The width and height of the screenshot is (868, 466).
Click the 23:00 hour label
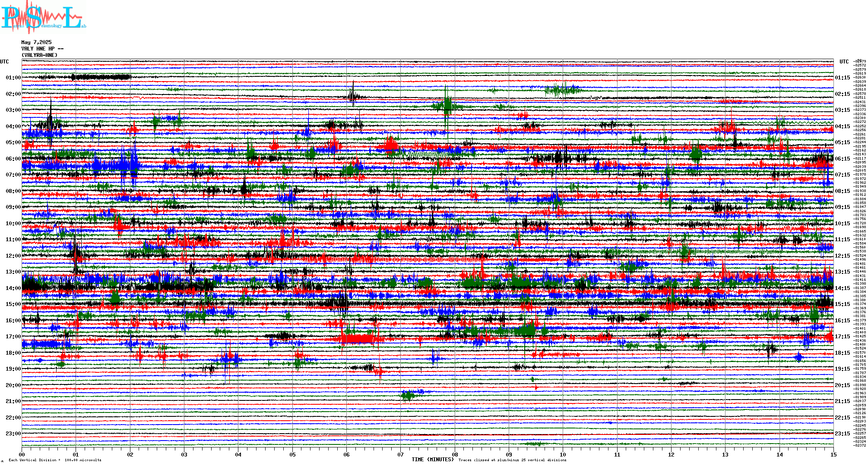(x=13, y=434)
